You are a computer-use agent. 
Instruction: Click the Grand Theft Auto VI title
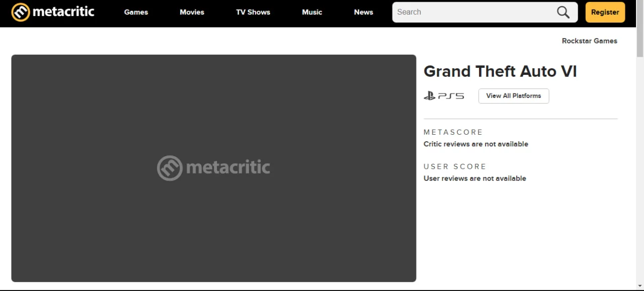pos(500,71)
